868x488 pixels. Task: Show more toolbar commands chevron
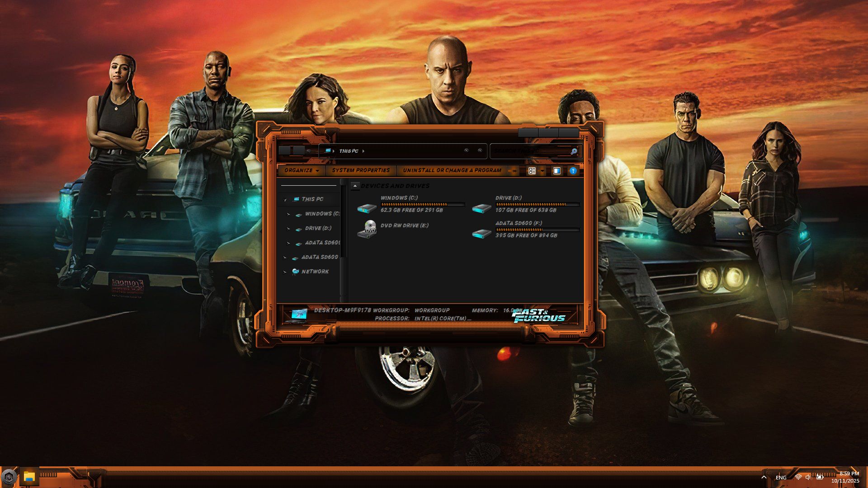514,171
